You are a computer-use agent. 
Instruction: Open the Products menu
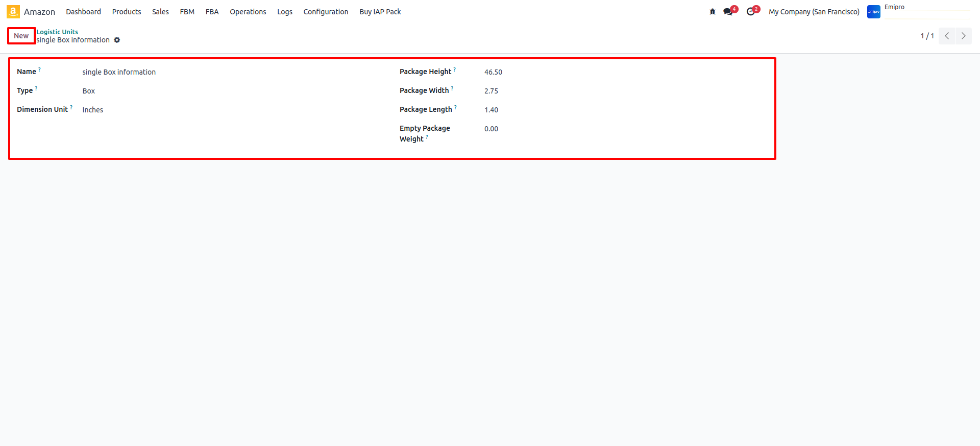[x=127, y=12]
